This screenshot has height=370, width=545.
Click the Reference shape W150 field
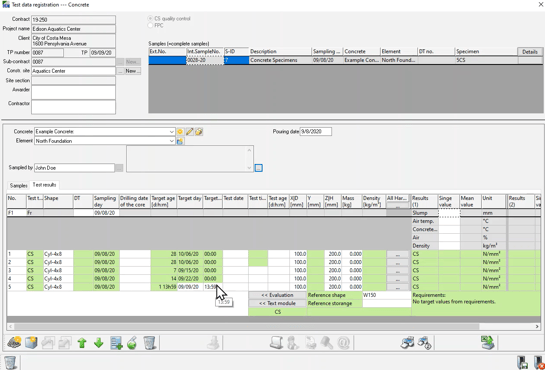(x=386, y=295)
